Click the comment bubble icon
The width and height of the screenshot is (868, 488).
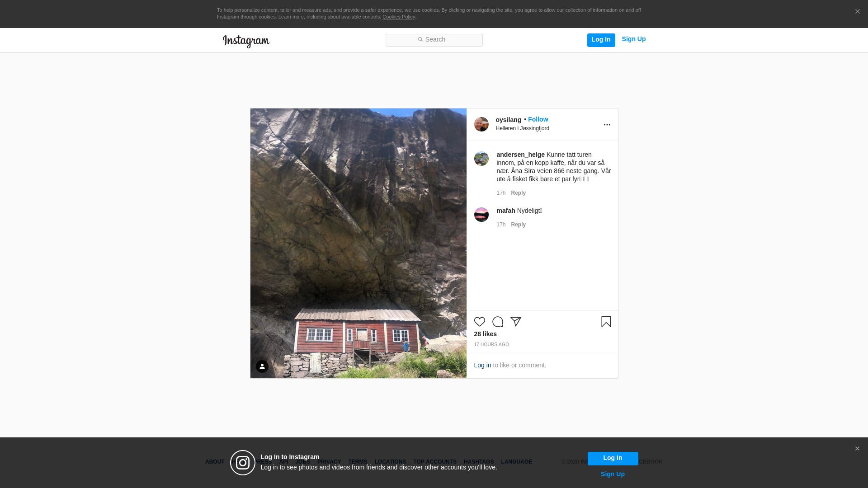tap(497, 322)
